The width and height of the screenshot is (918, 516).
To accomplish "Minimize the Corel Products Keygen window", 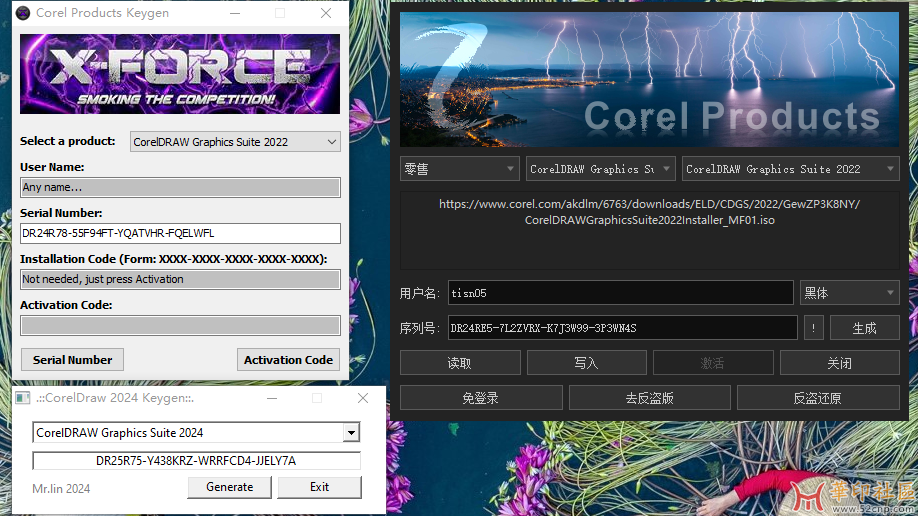I will [235, 13].
